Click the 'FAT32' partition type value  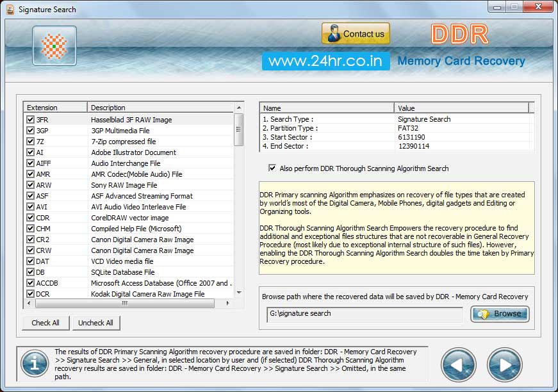408,128
